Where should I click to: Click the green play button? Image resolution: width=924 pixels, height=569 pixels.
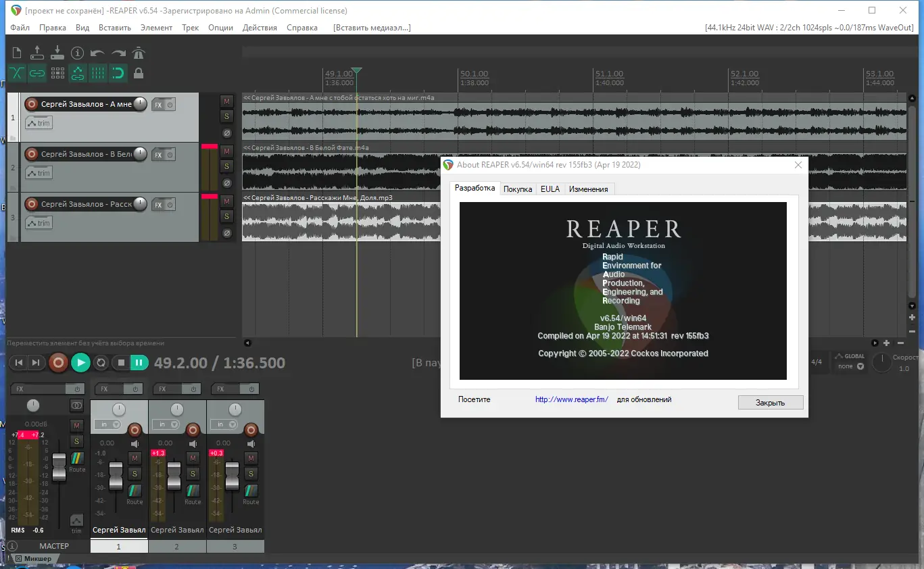pos(80,363)
